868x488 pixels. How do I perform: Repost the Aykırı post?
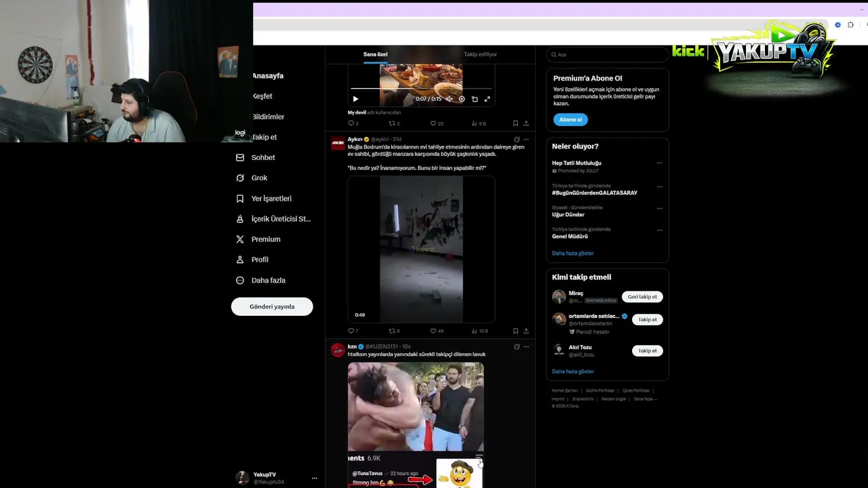[x=394, y=331]
